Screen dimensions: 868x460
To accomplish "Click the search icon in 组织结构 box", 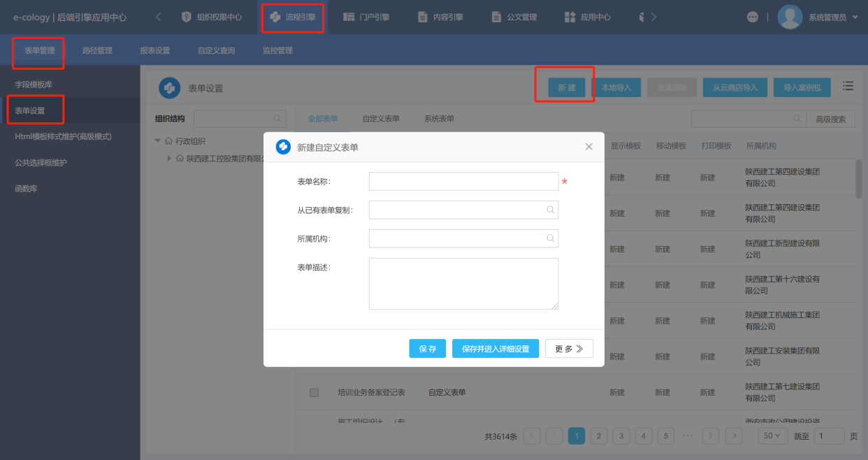I will (x=277, y=119).
